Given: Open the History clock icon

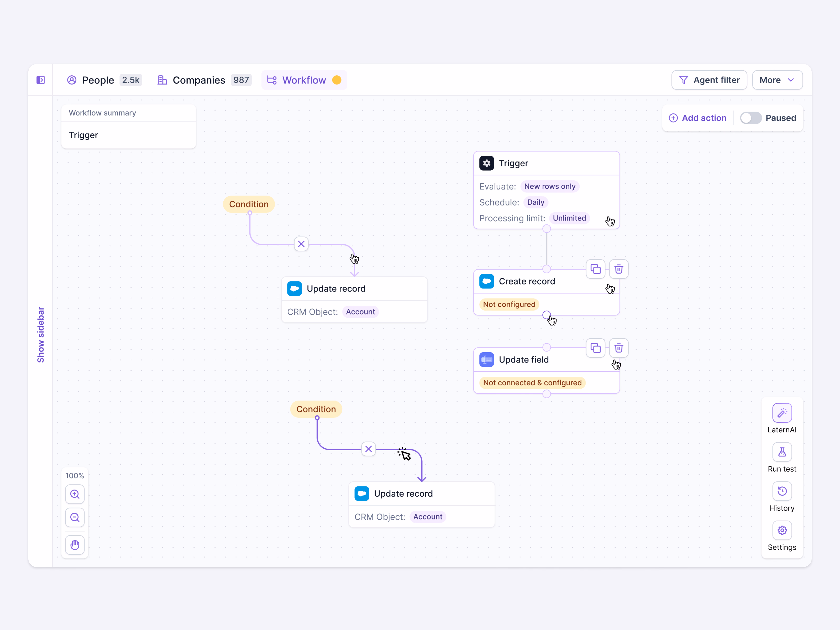Looking at the screenshot, I should (782, 491).
